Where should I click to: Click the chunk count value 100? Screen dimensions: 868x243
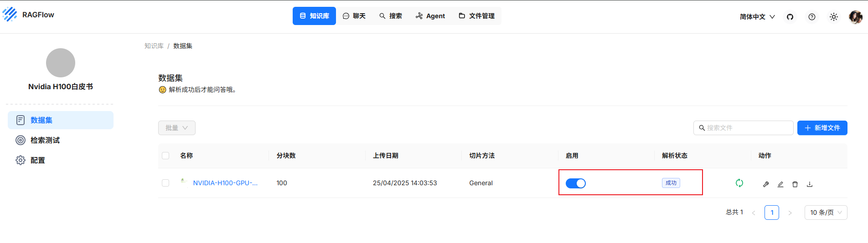tap(282, 183)
